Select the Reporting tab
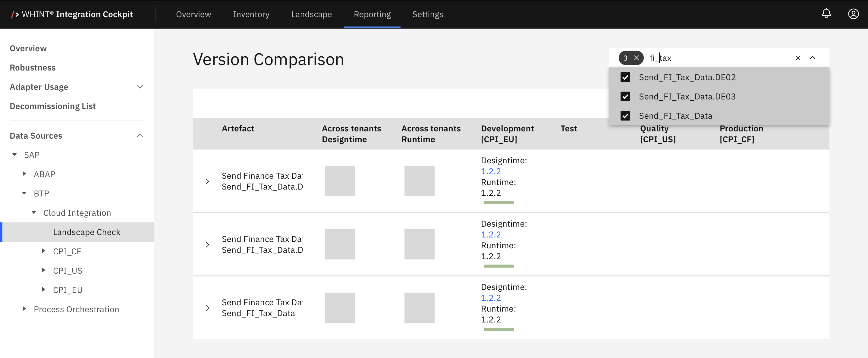 (372, 14)
